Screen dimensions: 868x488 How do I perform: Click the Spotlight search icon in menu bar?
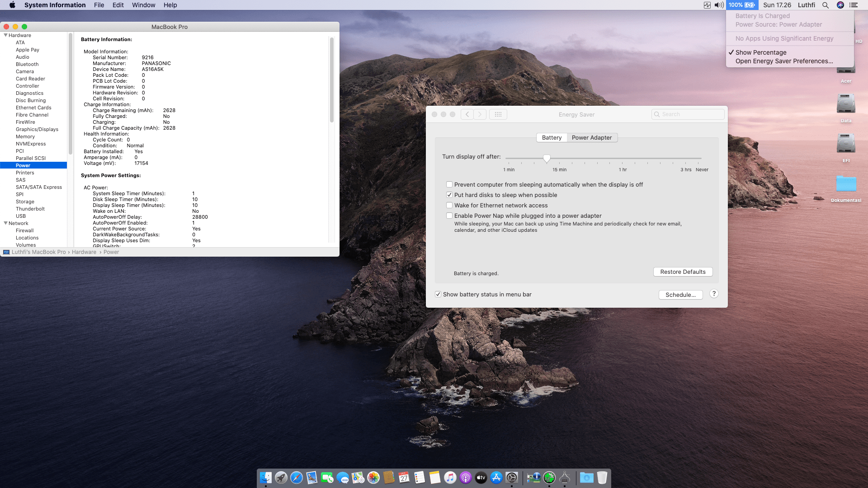click(826, 5)
